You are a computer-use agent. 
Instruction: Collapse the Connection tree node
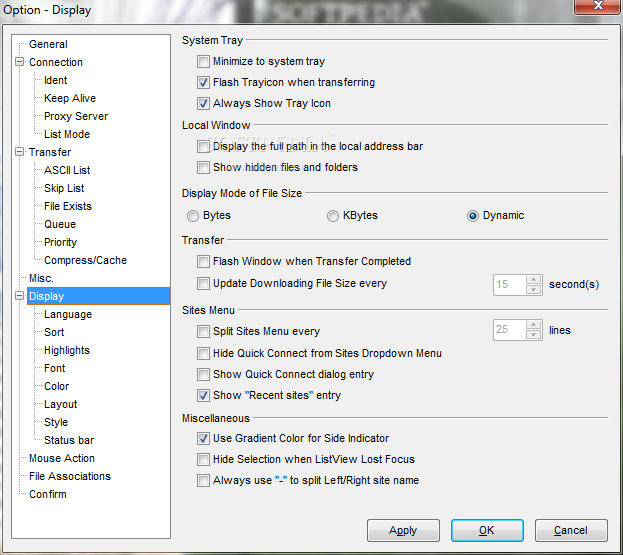[x=19, y=62]
